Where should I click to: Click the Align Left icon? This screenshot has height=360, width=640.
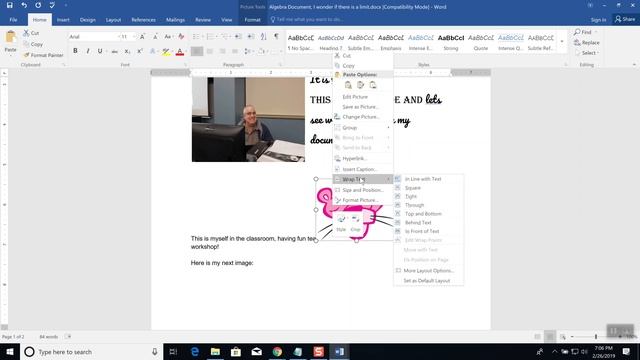197,51
